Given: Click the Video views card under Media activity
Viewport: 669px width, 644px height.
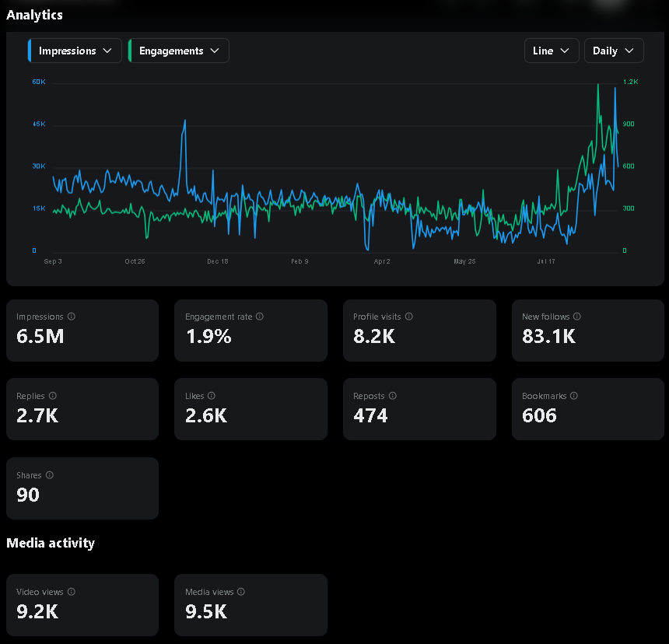Looking at the screenshot, I should coord(82,605).
